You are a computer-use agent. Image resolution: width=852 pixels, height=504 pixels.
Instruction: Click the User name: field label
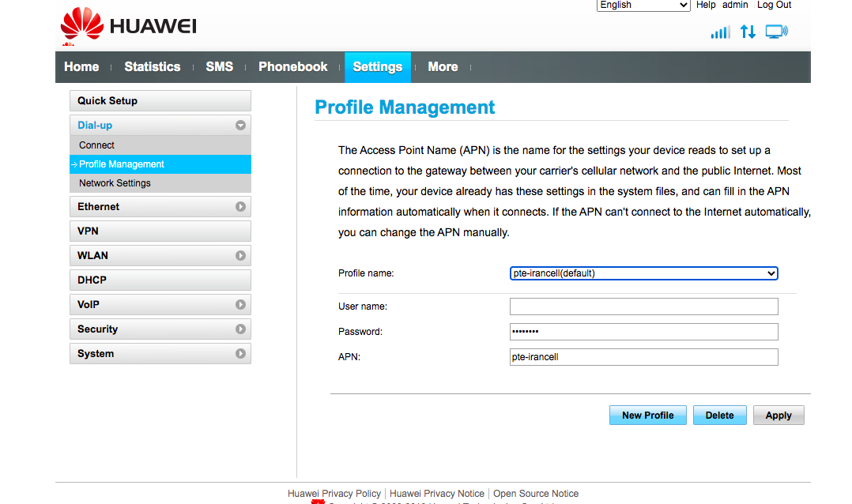coord(363,307)
